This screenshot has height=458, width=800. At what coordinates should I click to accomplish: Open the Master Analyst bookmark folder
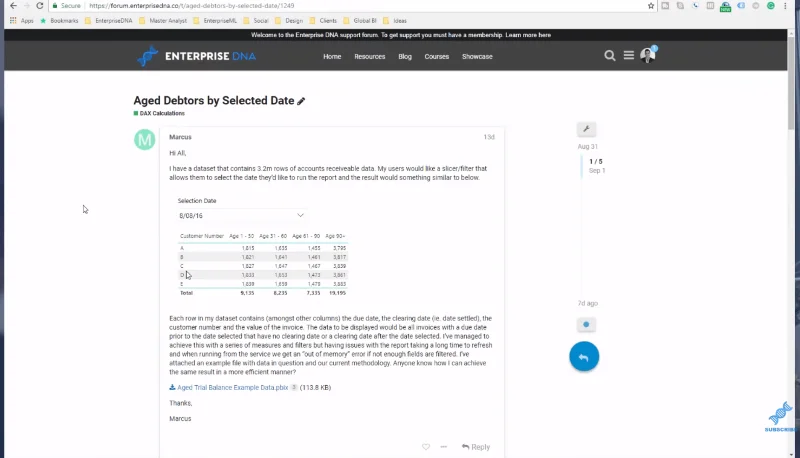point(163,21)
